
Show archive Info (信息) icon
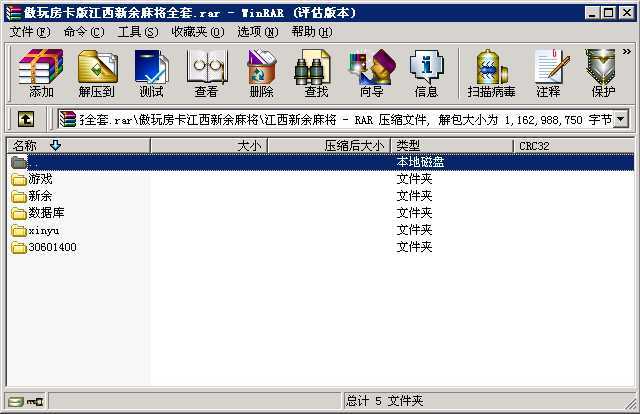pyautogui.click(x=426, y=73)
